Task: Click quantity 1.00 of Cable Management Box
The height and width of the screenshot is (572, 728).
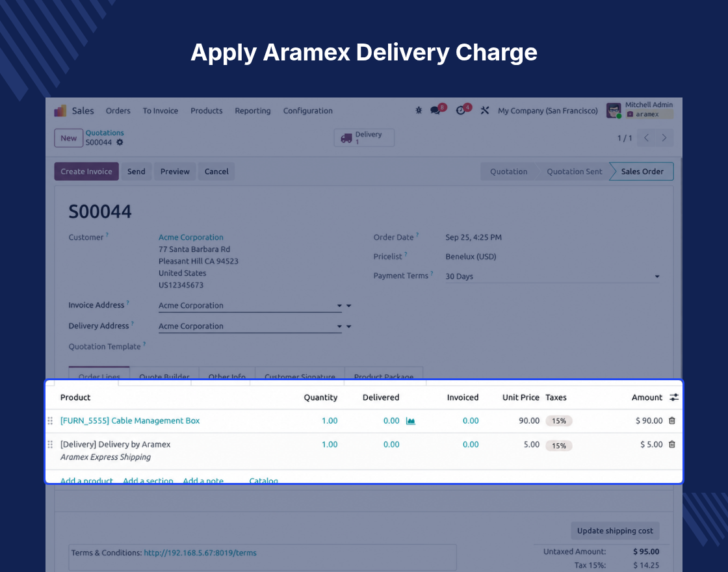Action: pos(330,421)
